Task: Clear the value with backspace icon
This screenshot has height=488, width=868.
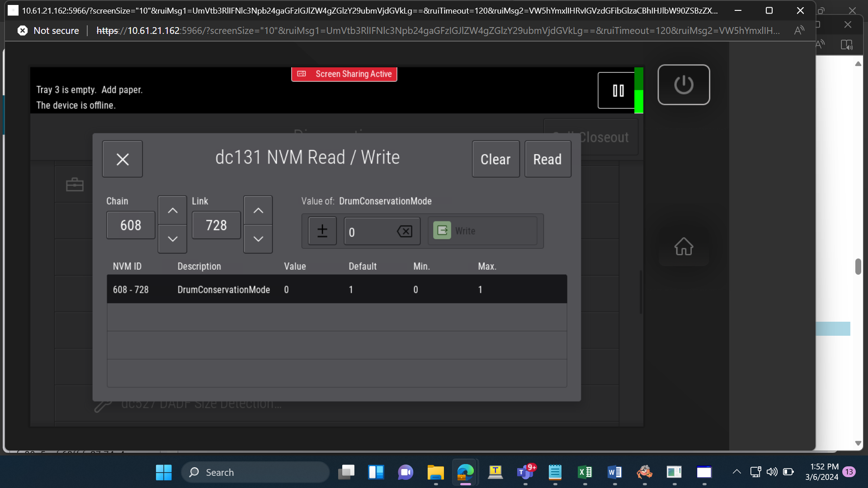Action: [404, 231]
